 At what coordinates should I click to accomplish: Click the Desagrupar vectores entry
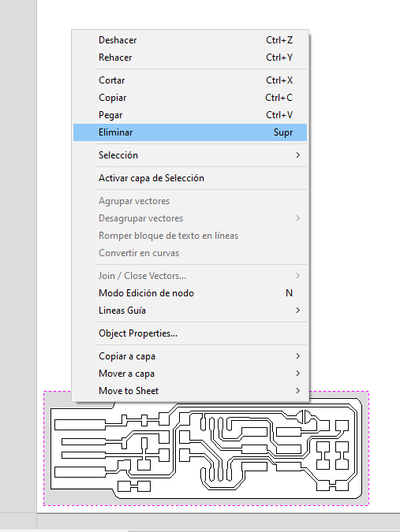(190, 218)
